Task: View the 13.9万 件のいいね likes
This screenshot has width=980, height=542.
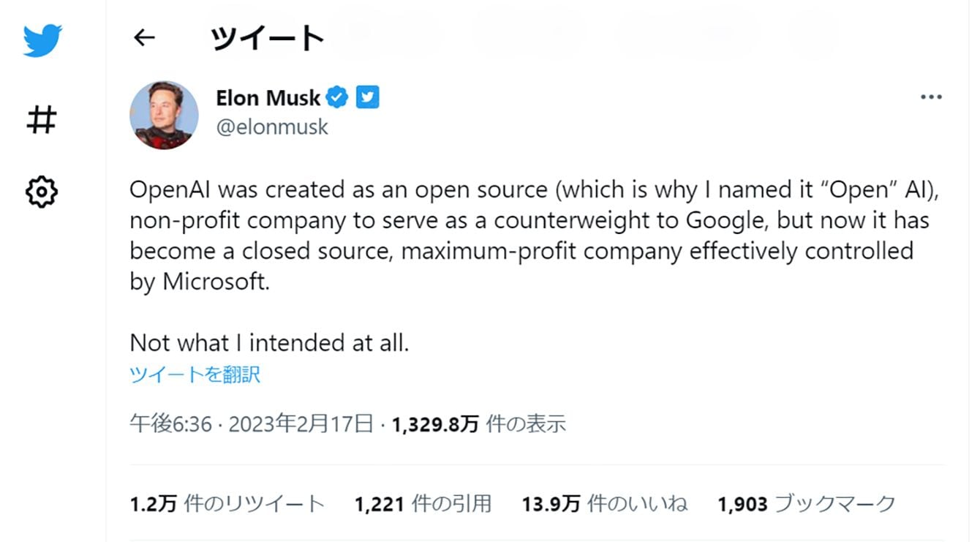Action: 604,504
